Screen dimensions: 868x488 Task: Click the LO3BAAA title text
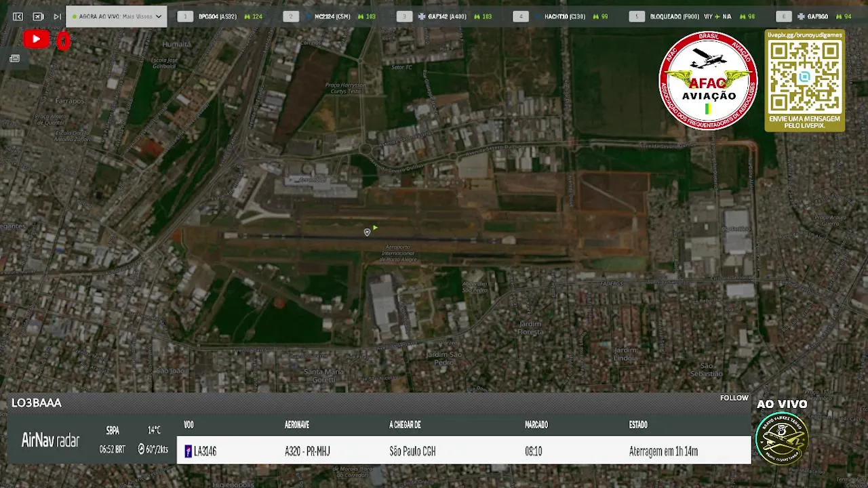point(37,403)
